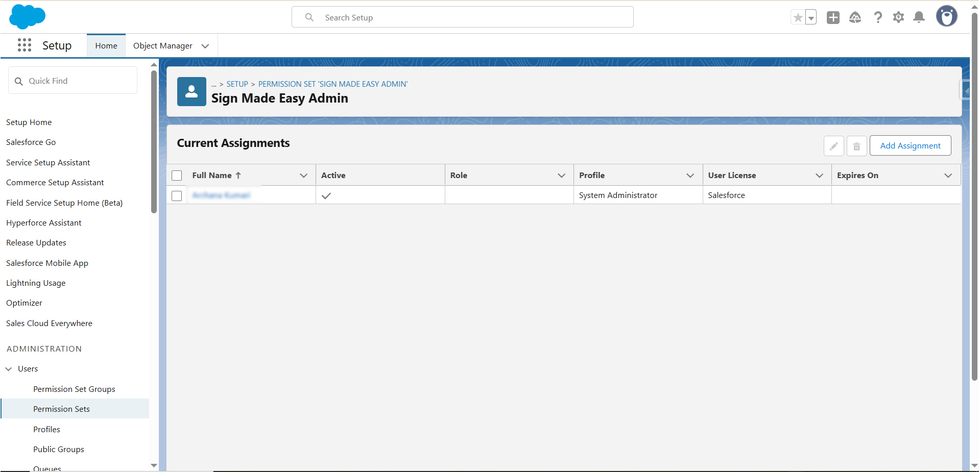Collapse the Users tree section
Screen dimensions: 980x472
click(9, 369)
